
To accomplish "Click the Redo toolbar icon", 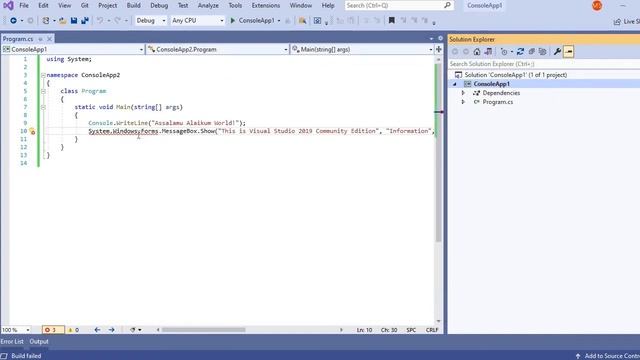I will pyautogui.click(x=118, y=20).
